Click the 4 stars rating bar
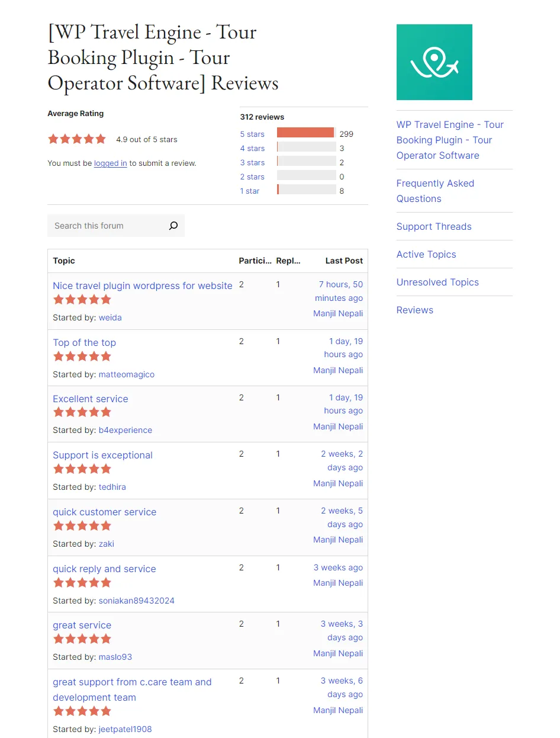The image size is (560, 738). tap(307, 147)
